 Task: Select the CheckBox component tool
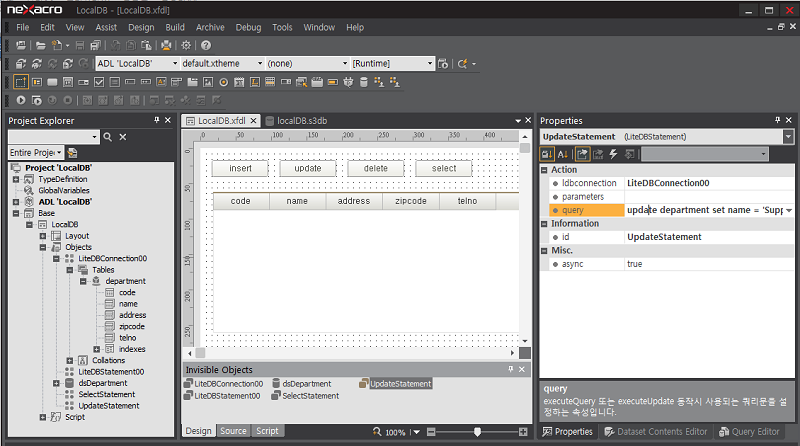(99, 82)
